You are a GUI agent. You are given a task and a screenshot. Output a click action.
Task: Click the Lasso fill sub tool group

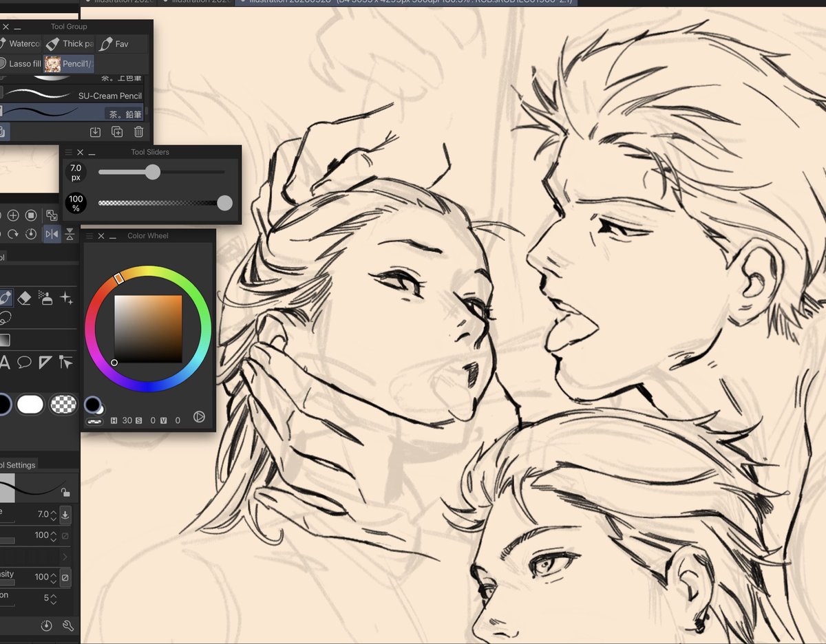coord(21,63)
